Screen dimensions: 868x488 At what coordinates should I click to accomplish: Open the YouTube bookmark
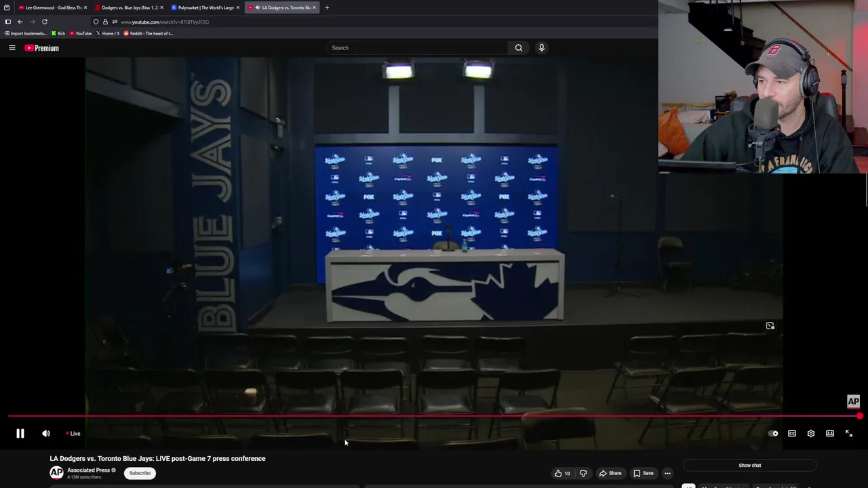81,33
